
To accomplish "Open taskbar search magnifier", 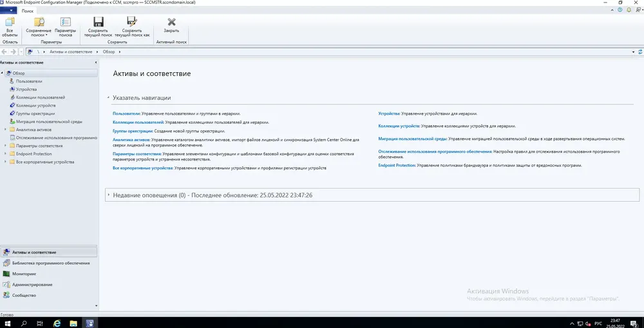I will (24, 323).
